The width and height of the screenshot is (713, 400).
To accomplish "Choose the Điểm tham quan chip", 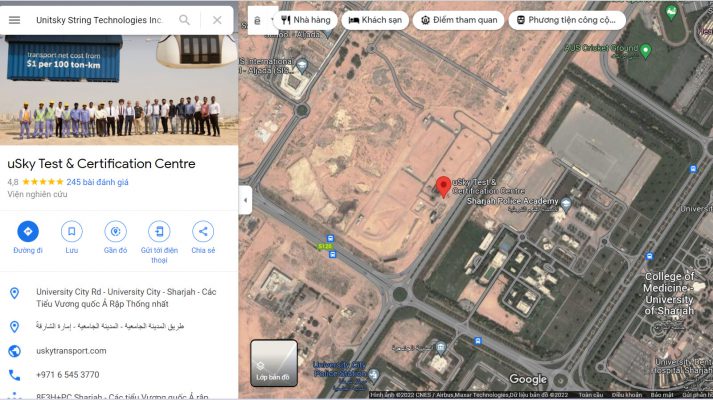I will [457, 20].
